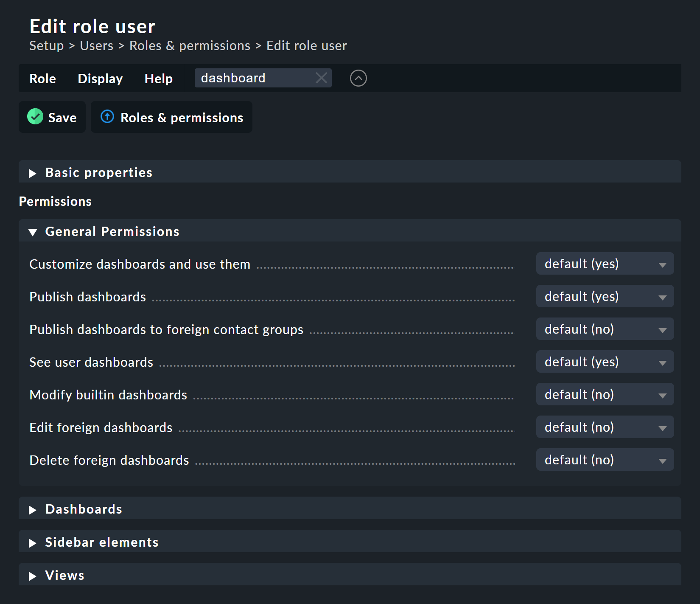
Task: Expand the Views section
Action: 350,575
